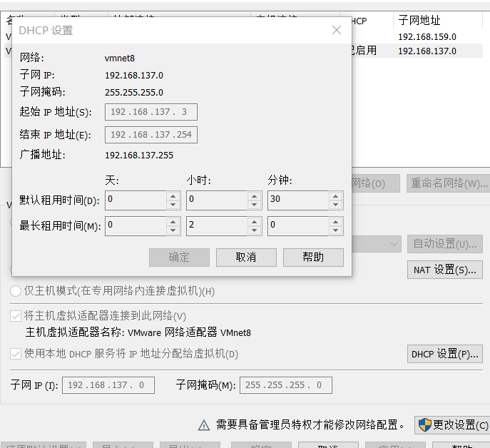Increase maximum lease hours value
This screenshot has width=490, height=448.
[x=254, y=221]
